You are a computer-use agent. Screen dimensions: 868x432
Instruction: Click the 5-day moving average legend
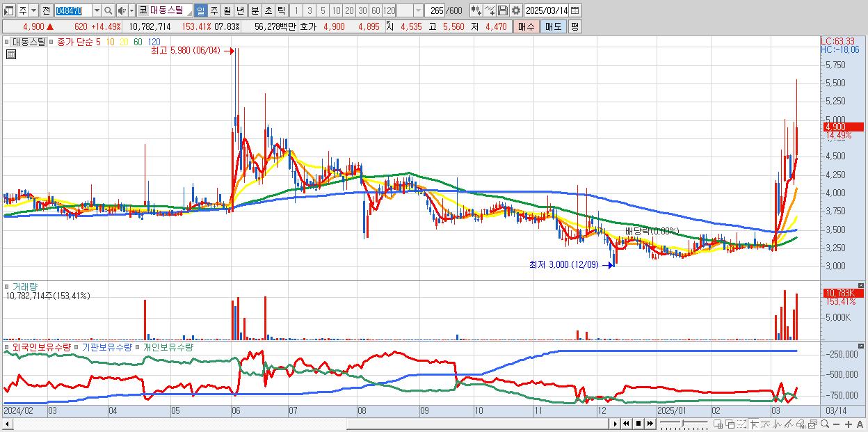click(x=98, y=42)
